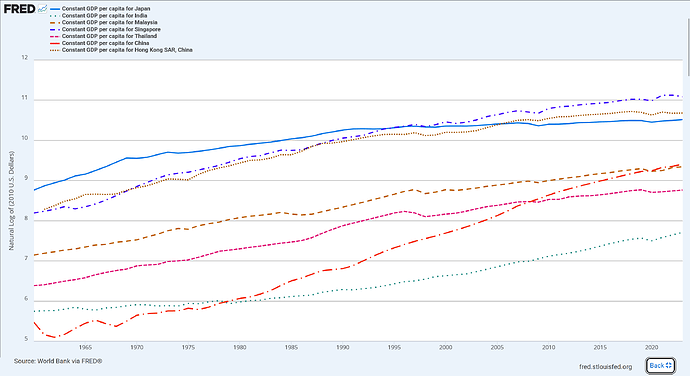This screenshot has height=376, width=690.
Task: Click the fred.stlouisfed.org text
Action: coord(606,367)
